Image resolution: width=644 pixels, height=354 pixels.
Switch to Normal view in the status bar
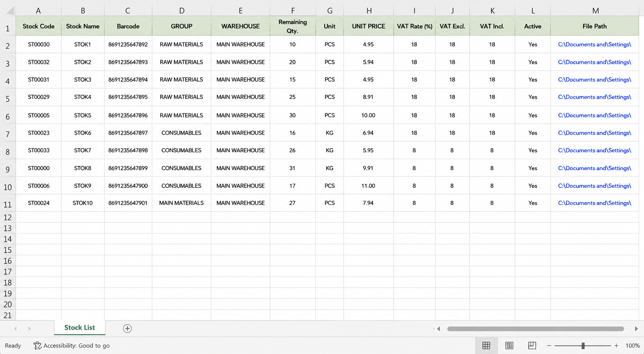[x=486, y=346]
